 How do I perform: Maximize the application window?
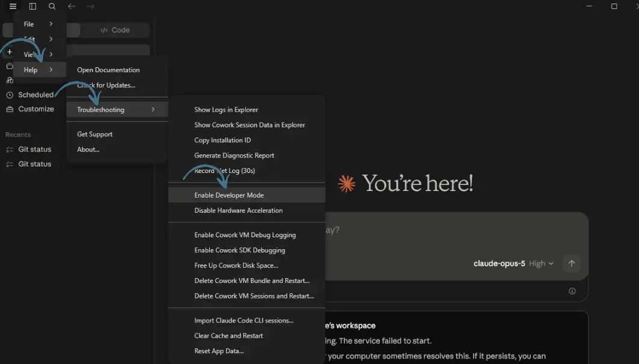[x=614, y=6]
